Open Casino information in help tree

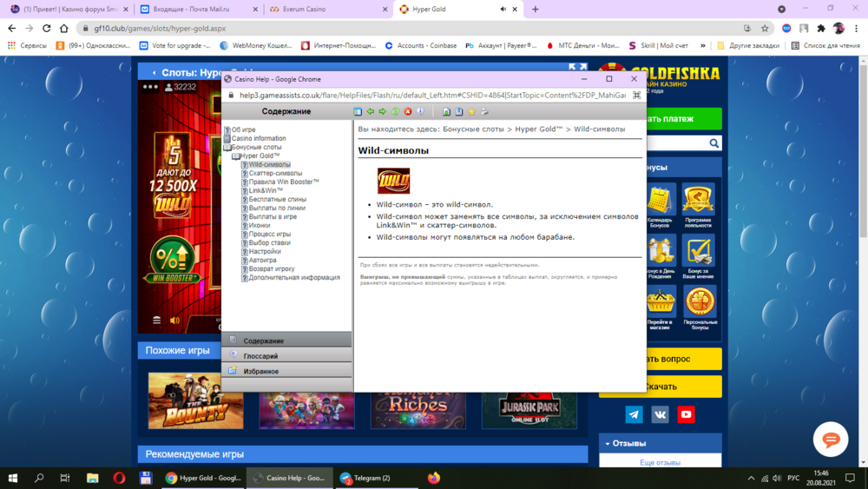[x=259, y=138]
